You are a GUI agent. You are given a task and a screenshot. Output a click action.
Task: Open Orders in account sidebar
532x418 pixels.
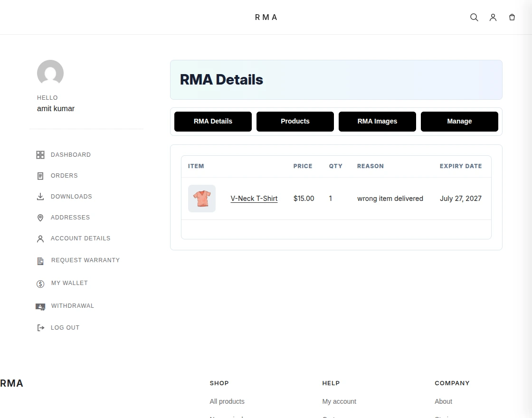click(x=64, y=176)
